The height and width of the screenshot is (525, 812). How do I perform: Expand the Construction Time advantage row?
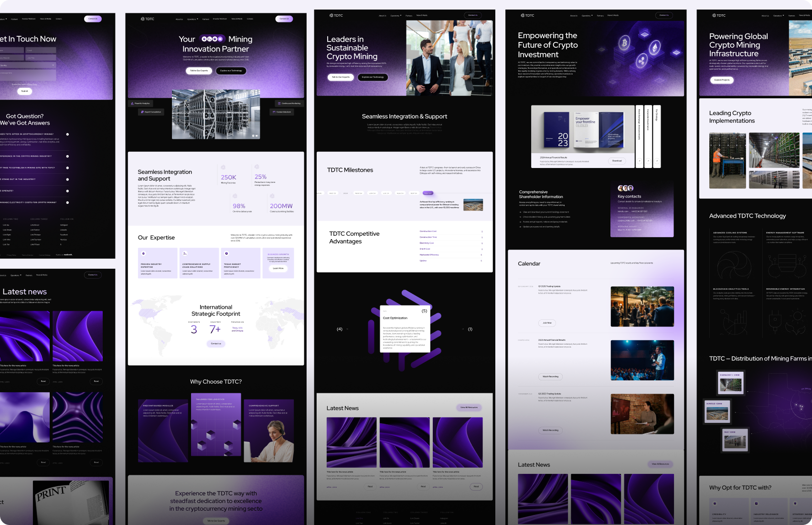(x=451, y=237)
